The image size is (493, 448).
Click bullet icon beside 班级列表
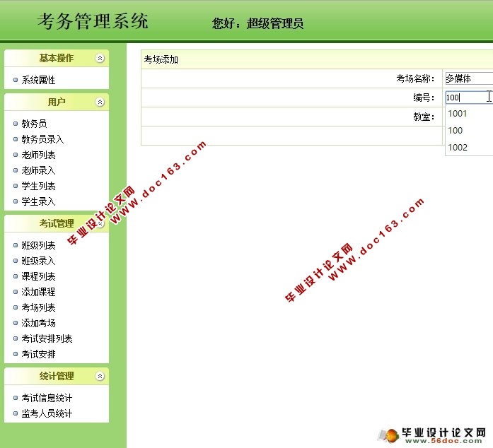pyautogui.click(x=15, y=245)
